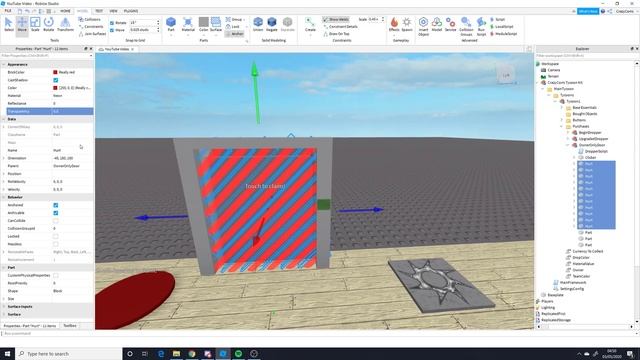Enable CustomPhysicalProperties checkbox
Viewport: 640px width, 360px height.
coord(56,275)
